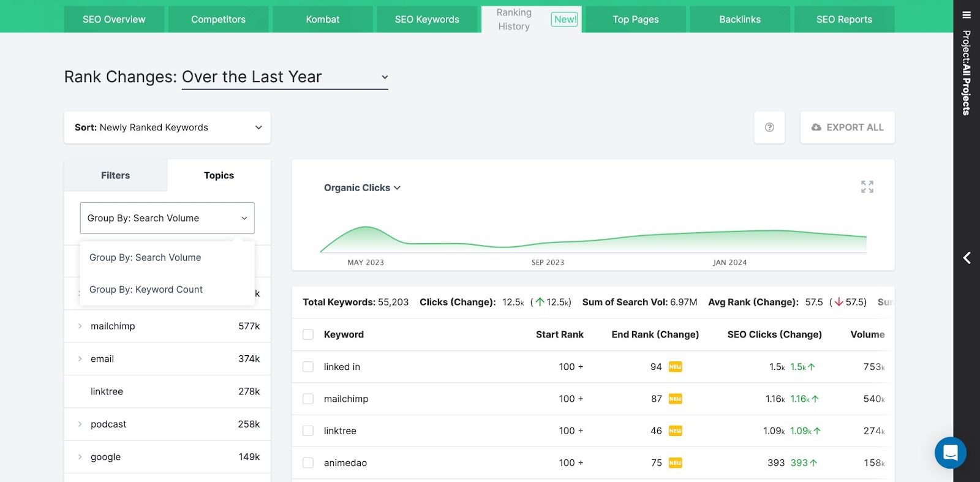Select the linktree topic row
The width and height of the screenshot is (980, 482).
click(x=167, y=391)
